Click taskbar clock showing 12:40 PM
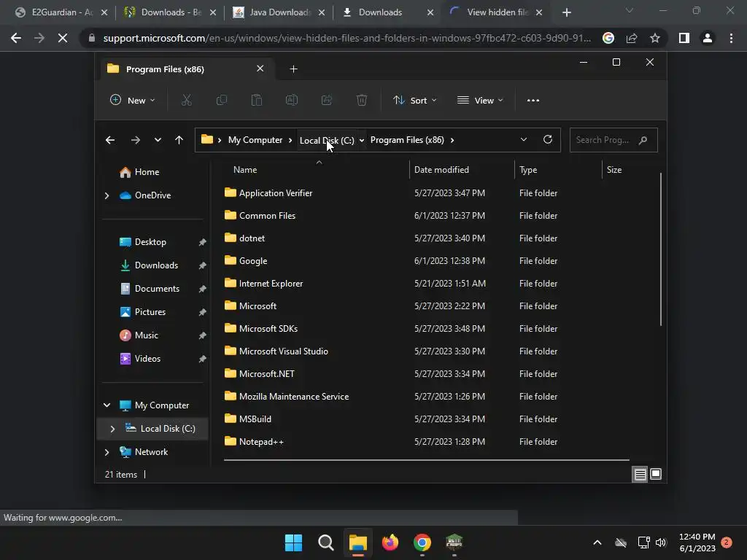The height and width of the screenshot is (560, 747). click(697, 542)
